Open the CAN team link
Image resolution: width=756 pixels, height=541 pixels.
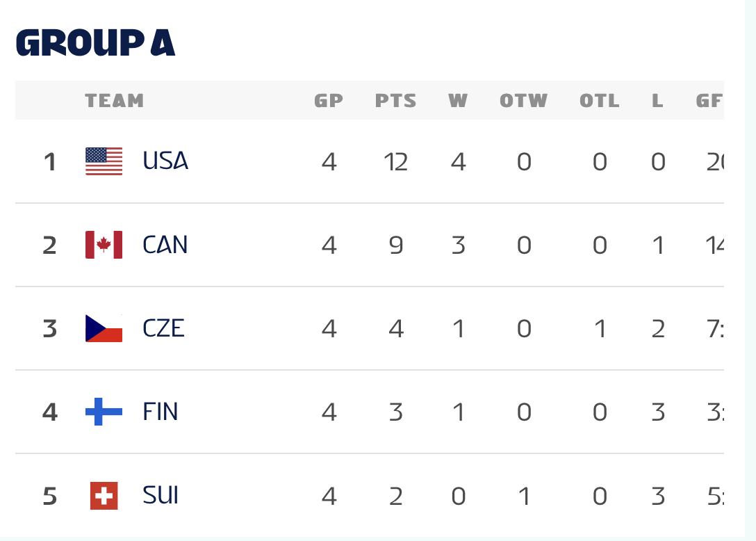coord(165,245)
